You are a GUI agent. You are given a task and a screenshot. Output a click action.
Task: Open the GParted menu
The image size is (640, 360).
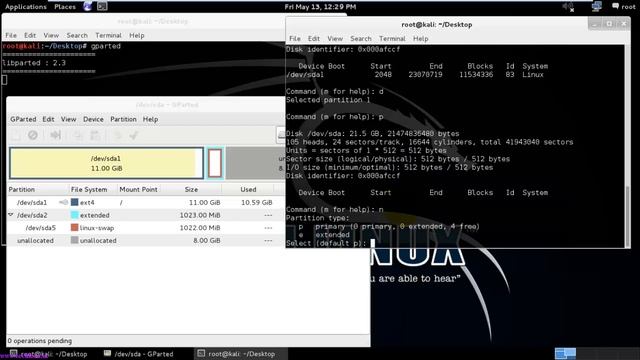click(23, 119)
